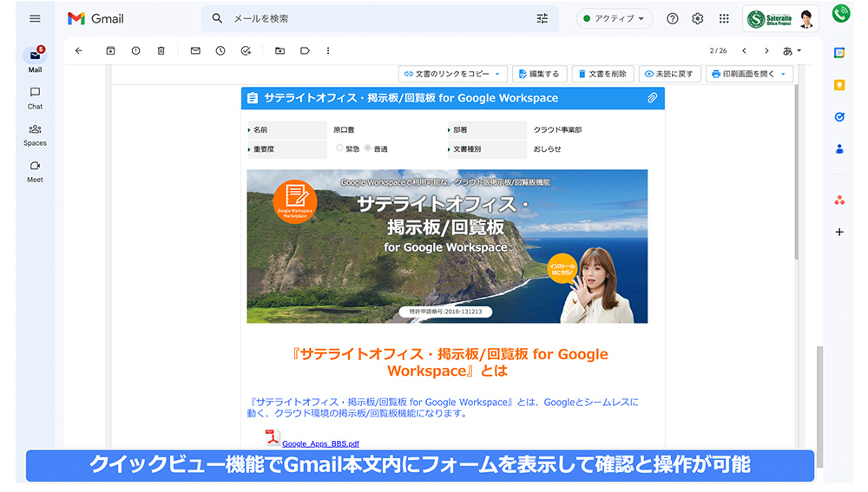Viewport: 868px width, 492px height.
Task: Go back to inbox arrow
Action: coord(79,50)
